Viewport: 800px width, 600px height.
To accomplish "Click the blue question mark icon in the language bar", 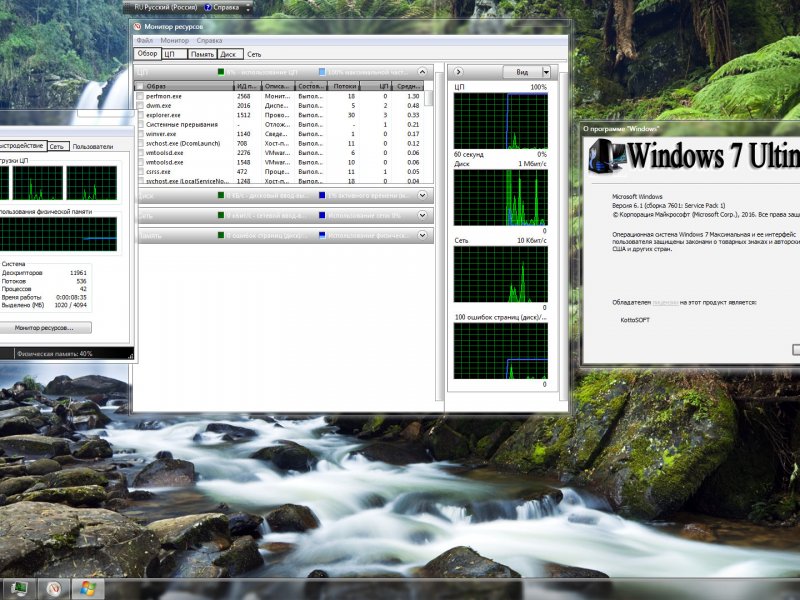I will coord(208,8).
